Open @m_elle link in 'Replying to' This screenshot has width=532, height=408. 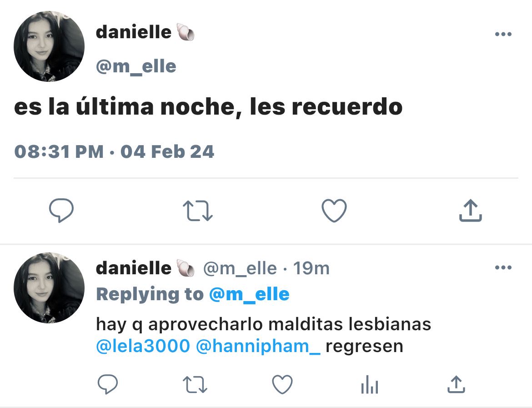point(249,294)
